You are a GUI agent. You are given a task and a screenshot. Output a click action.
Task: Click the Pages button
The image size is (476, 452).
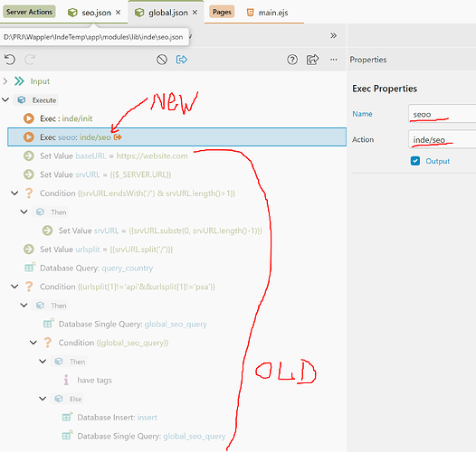(x=222, y=12)
